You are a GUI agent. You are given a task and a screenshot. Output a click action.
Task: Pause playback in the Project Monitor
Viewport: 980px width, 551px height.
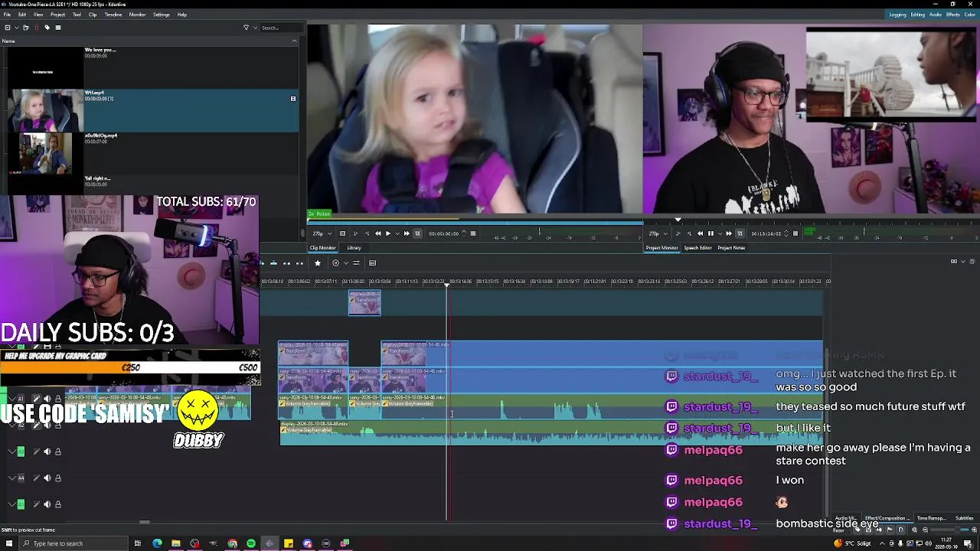click(710, 233)
